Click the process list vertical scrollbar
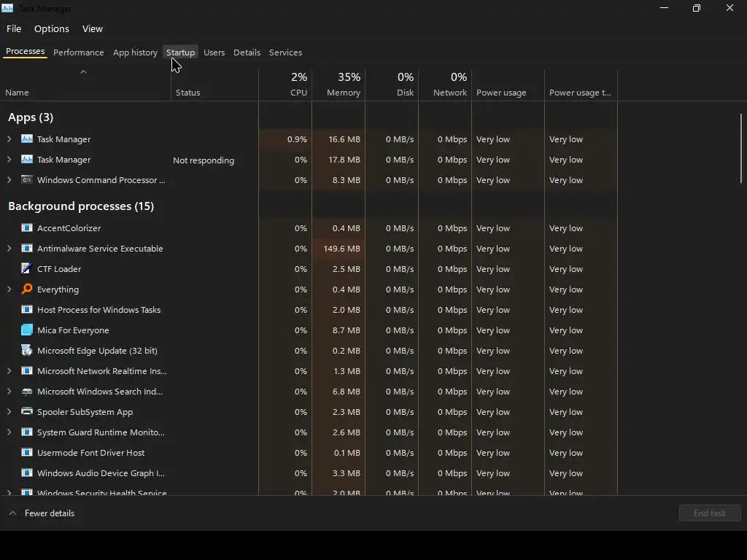 (x=741, y=148)
